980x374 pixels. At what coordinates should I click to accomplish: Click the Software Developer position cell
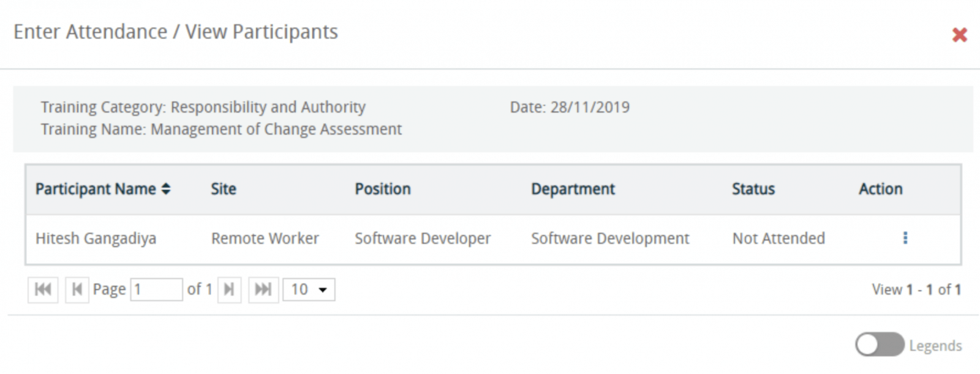coord(423,238)
